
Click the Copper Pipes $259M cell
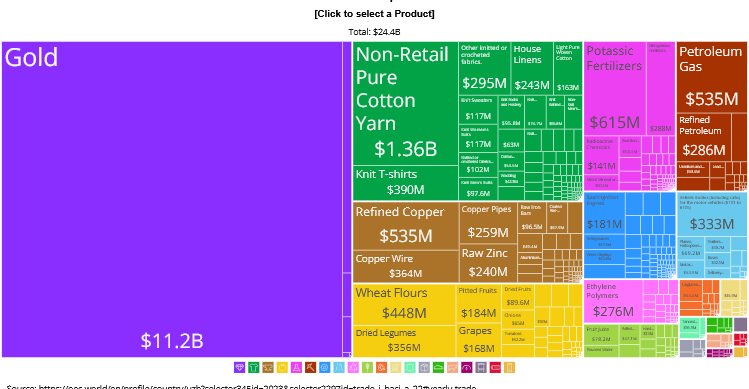488,223
